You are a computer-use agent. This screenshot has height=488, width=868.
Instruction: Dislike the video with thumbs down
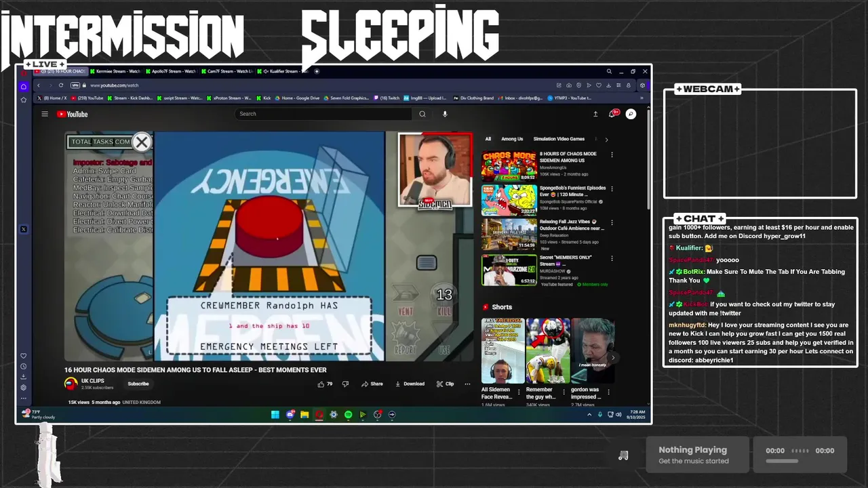tap(345, 384)
